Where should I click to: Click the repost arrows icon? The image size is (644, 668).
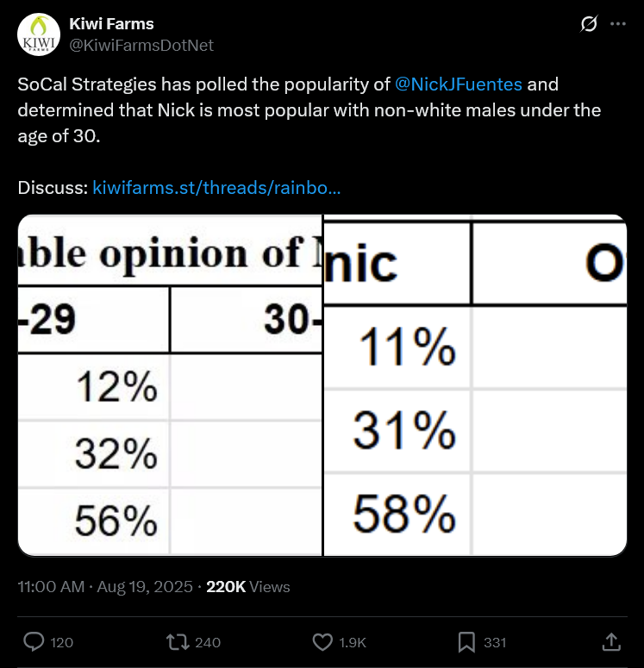pos(178,642)
